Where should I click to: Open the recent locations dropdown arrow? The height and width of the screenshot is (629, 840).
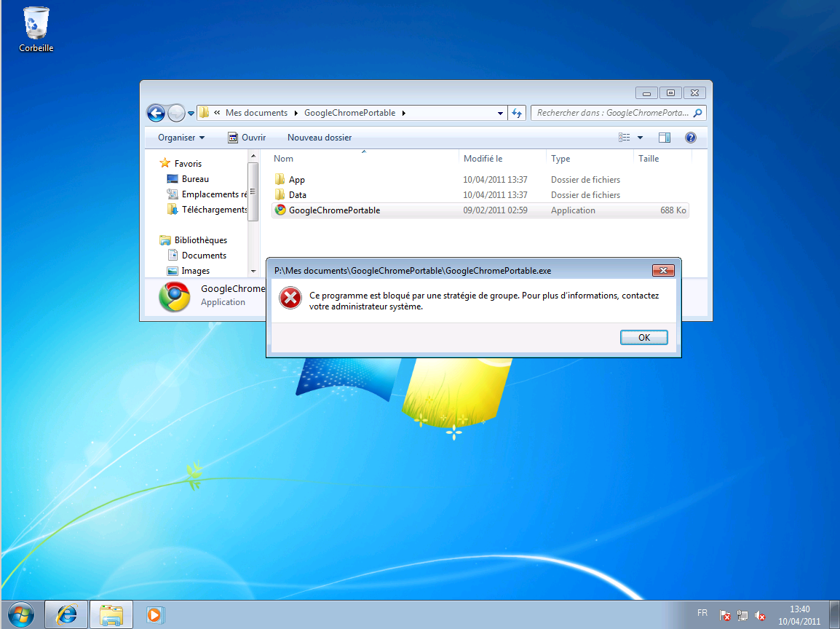(191, 114)
